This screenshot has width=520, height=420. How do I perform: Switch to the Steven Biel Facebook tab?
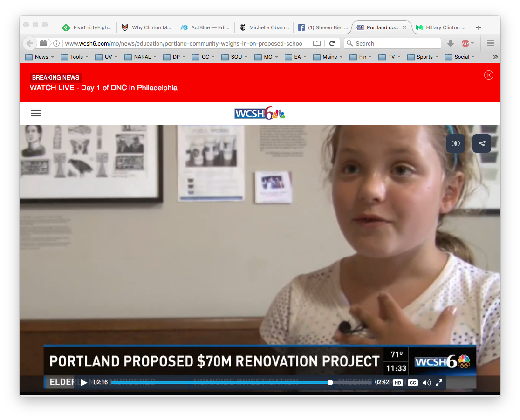pos(323,27)
